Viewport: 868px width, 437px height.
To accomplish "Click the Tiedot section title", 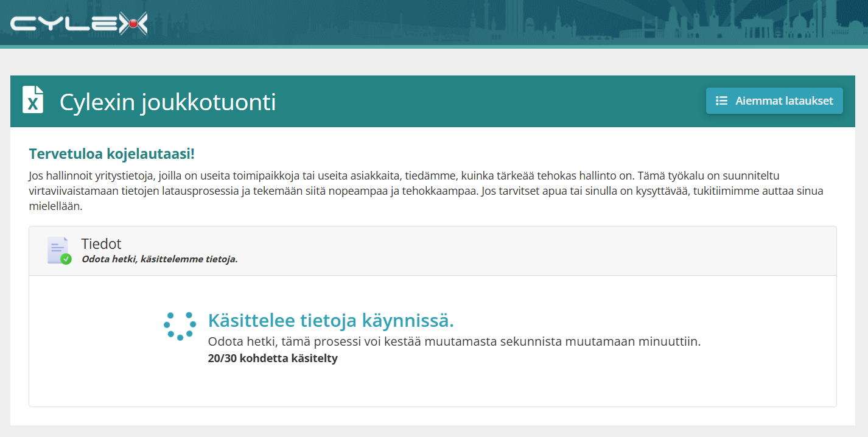I will [x=101, y=244].
